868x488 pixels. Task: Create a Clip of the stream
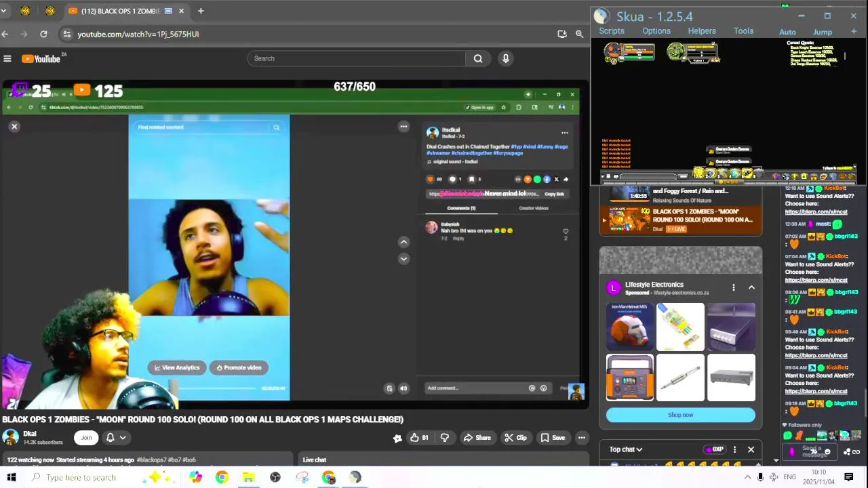515,438
